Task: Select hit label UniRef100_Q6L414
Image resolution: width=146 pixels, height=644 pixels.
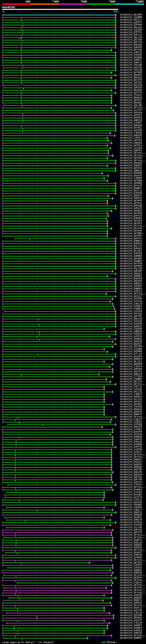Action: point(131,27)
